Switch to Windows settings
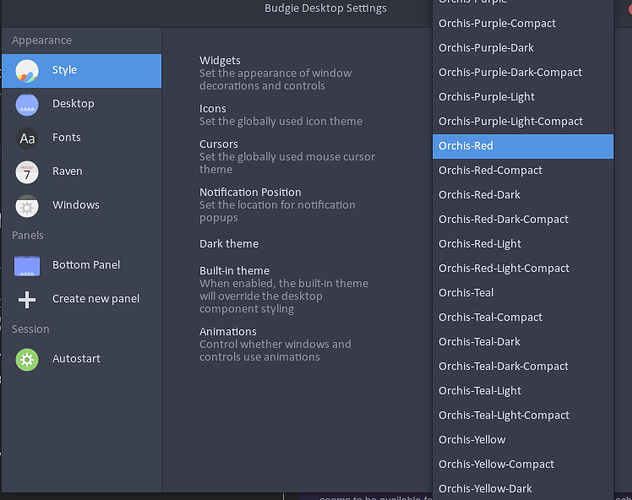This screenshot has width=632, height=500. pyautogui.click(x=82, y=206)
